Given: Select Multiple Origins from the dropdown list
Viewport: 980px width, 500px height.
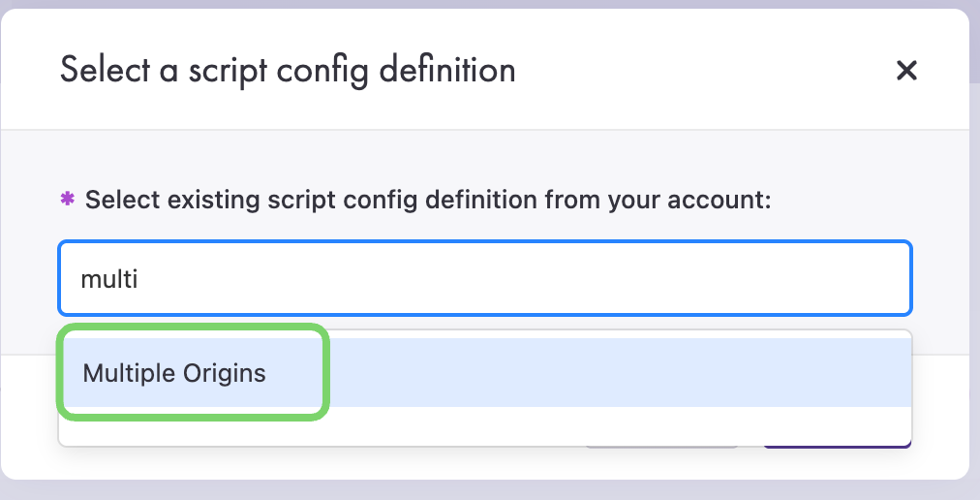Looking at the screenshot, I should coord(174,373).
